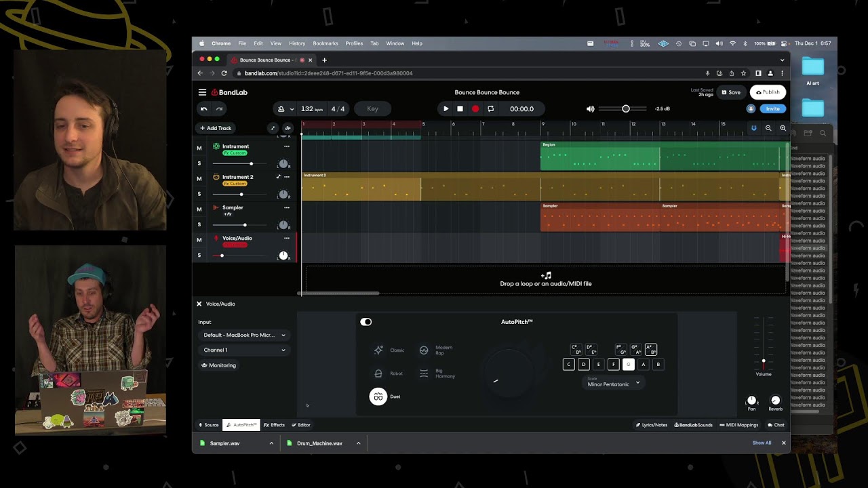Image resolution: width=868 pixels, height=488 pixels.
Task: Click the Add Track button
Action: [216, 128]
